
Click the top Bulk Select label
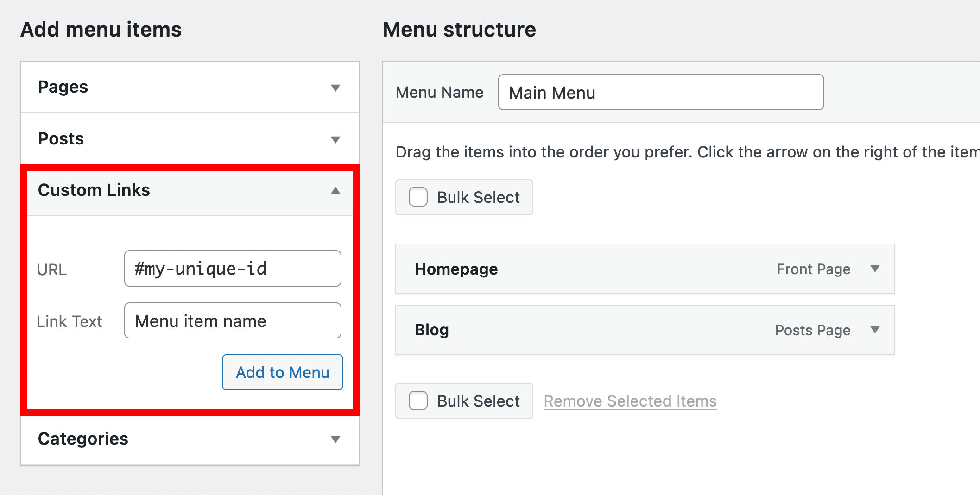pos(478,198)
